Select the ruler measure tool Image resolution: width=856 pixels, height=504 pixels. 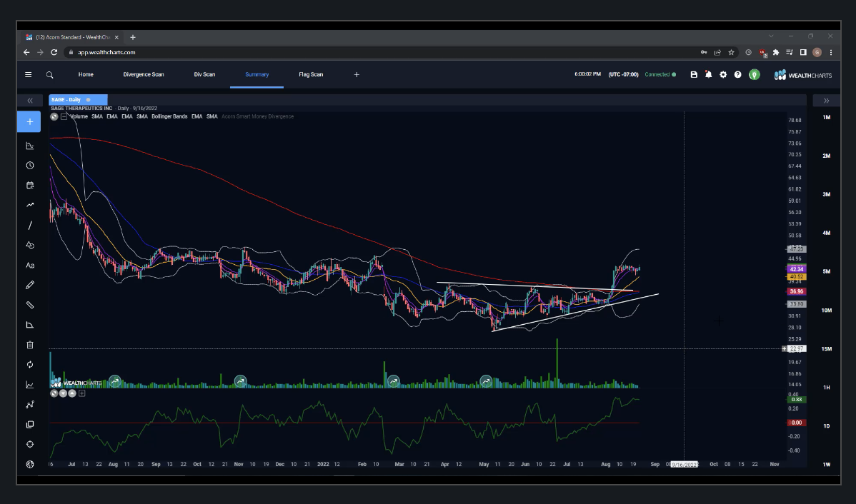click(30, 305)
